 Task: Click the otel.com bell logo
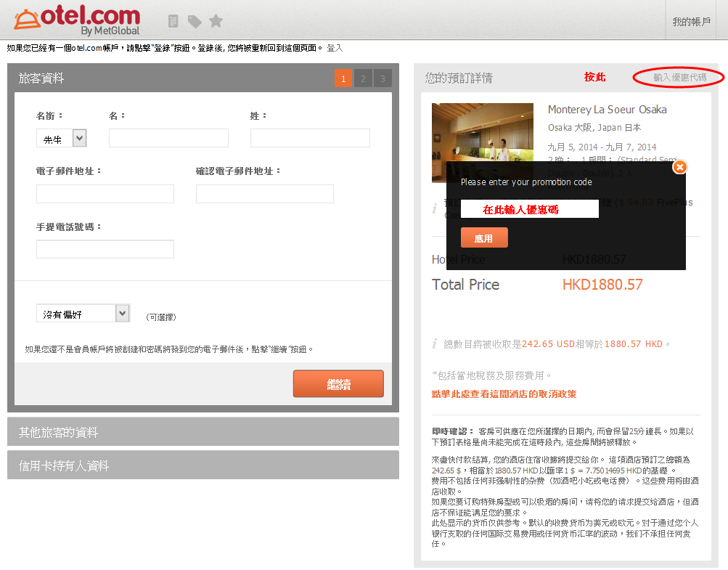(27, 20)
